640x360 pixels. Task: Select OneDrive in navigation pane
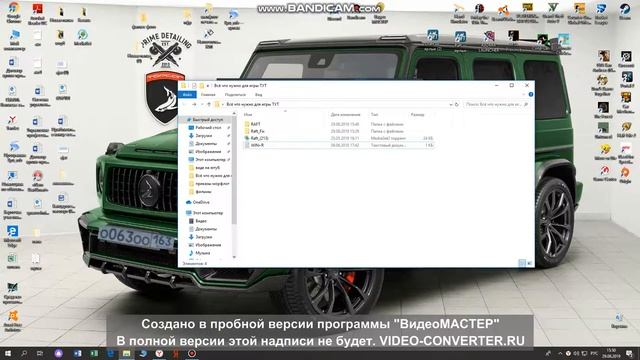tap(201, 202)
